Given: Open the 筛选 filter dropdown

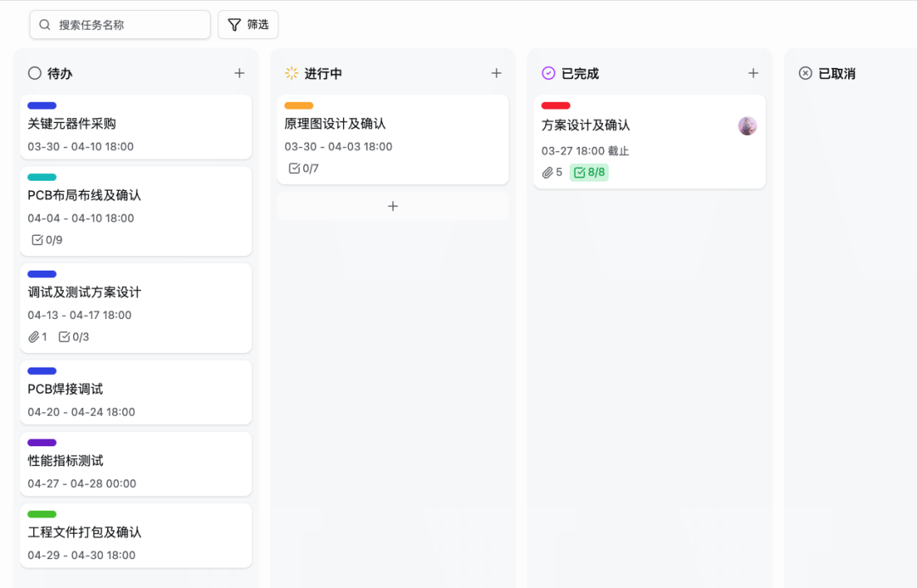Looking at the screenshot, I should (x=248, y=25).
